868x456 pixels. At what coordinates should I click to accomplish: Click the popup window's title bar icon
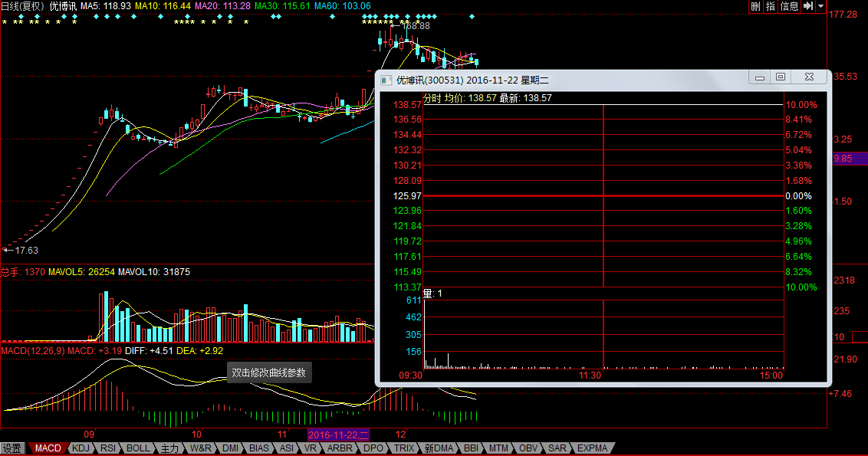(x=386, y=79)
